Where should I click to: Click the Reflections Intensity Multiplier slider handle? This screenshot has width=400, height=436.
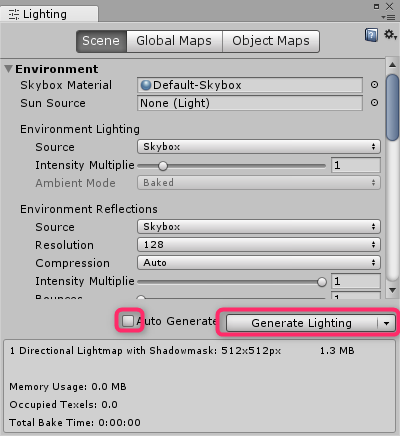(x=322, y=282)
